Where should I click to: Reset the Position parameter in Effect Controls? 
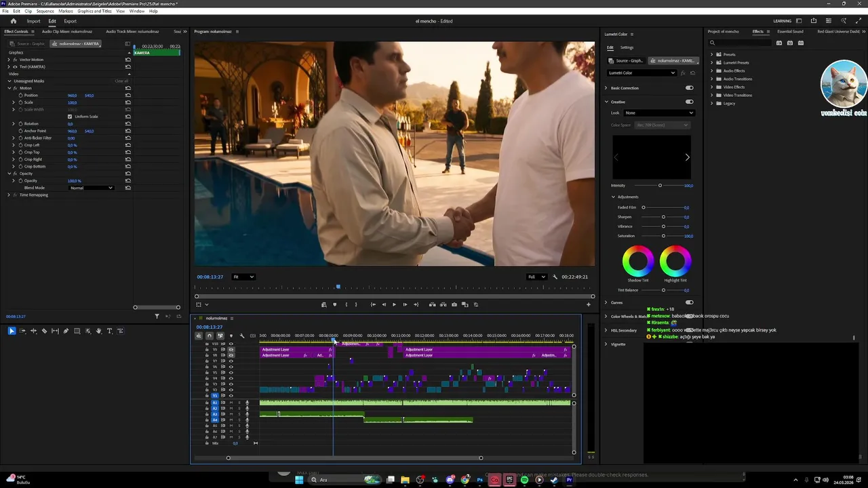(128, 95)
